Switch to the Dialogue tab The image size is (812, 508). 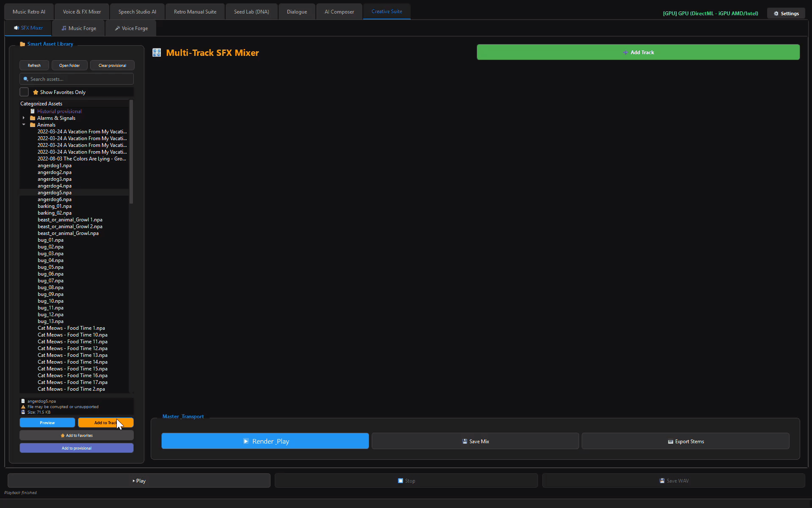[x=297, y=12]
